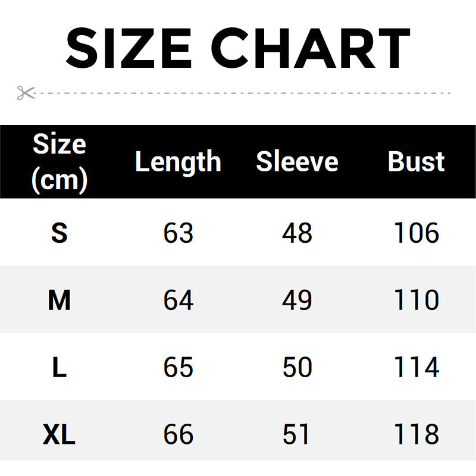This screenshot has height=476, width=476.
Task: Click the bust value 118
Action: click(x=416, y=434)
